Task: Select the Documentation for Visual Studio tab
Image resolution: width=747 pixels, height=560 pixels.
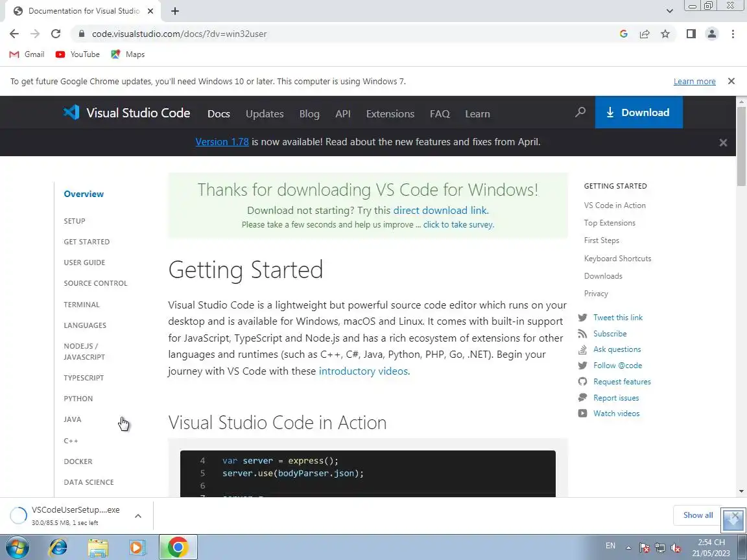Action: click(x=83, y=11)
